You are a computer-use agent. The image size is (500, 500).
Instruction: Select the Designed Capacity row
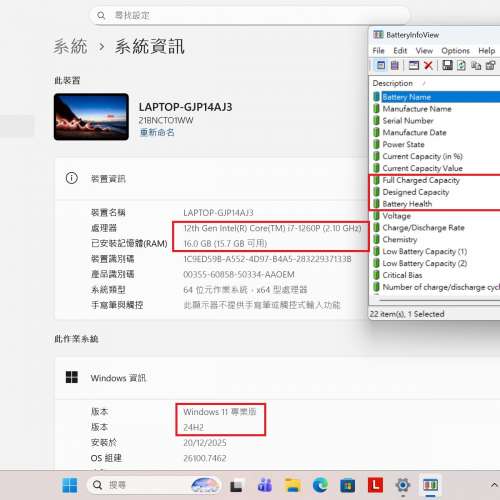click(x=435, y=192)
